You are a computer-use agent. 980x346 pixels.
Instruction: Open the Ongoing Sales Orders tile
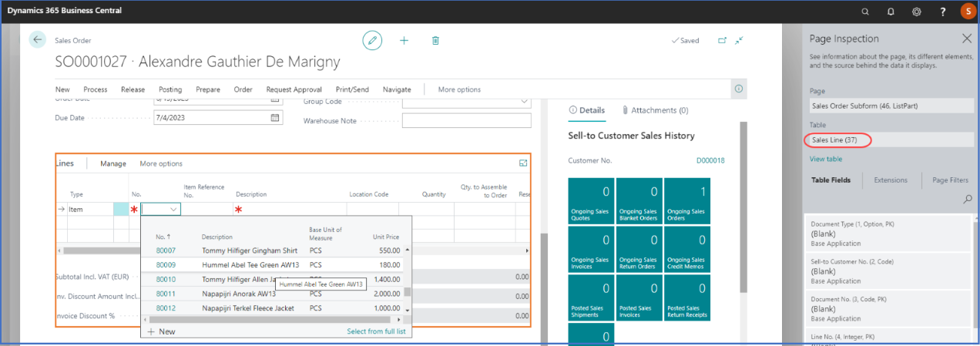tap(686, 201)
